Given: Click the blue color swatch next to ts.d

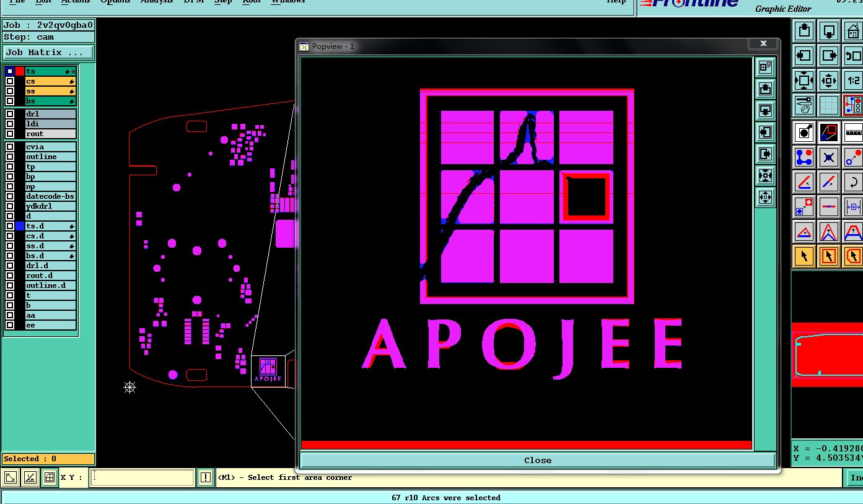Looking at the screenshot, I should 20,226.
